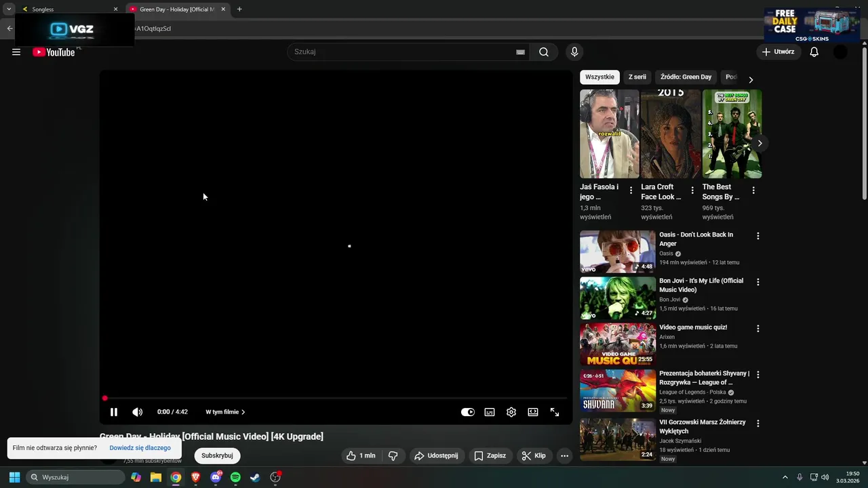Show next shorts with carousel arrow
The image size is (868, 488).
point(759,143)
